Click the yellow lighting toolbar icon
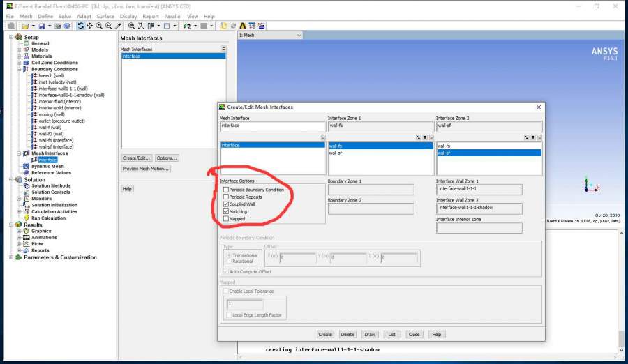The width and height of the screenshot is (628, 364). [223, 26]
